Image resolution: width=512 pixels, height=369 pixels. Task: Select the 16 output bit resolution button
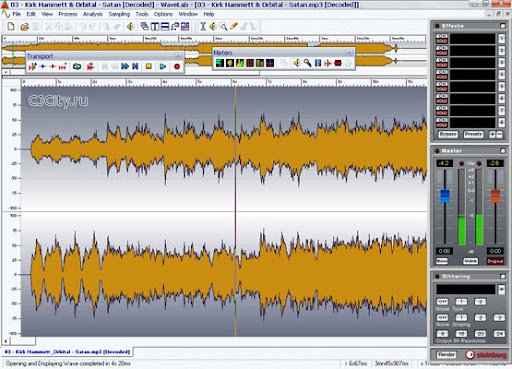(461, 333)
